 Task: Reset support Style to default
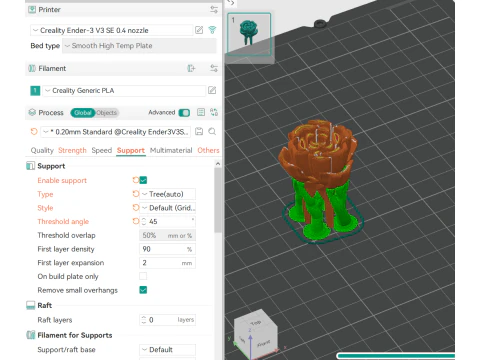[x=135, y=208]
